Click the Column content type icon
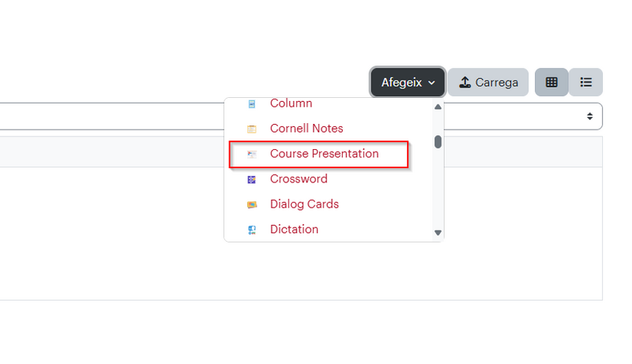The width and height of the screenshot is (632, 364). point(252,104)
